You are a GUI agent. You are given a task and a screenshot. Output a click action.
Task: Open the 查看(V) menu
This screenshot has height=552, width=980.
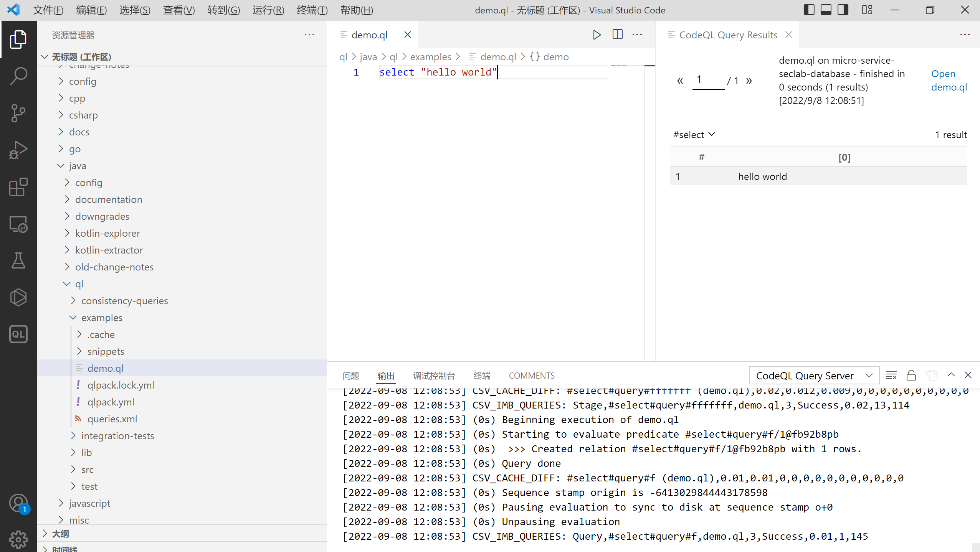[179, 10]
